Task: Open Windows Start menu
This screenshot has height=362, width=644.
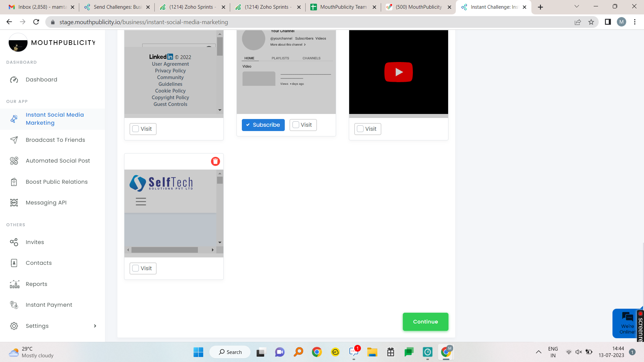Action: click(198, 352)
